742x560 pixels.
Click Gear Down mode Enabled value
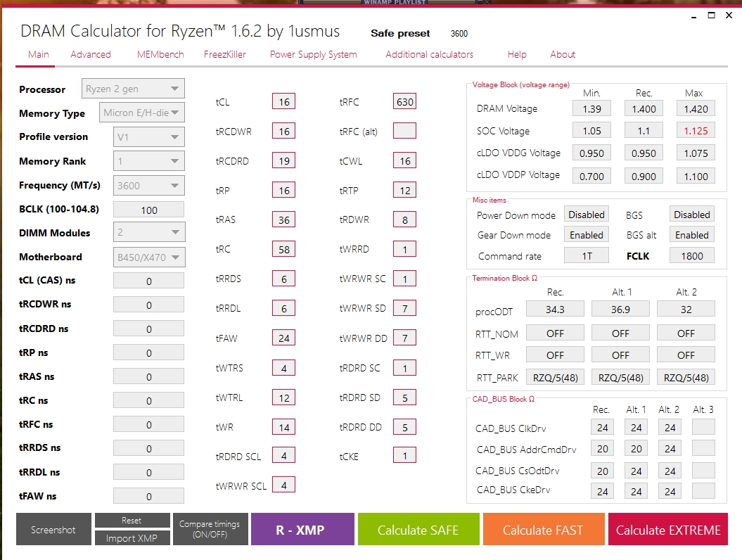click(587, 235)
